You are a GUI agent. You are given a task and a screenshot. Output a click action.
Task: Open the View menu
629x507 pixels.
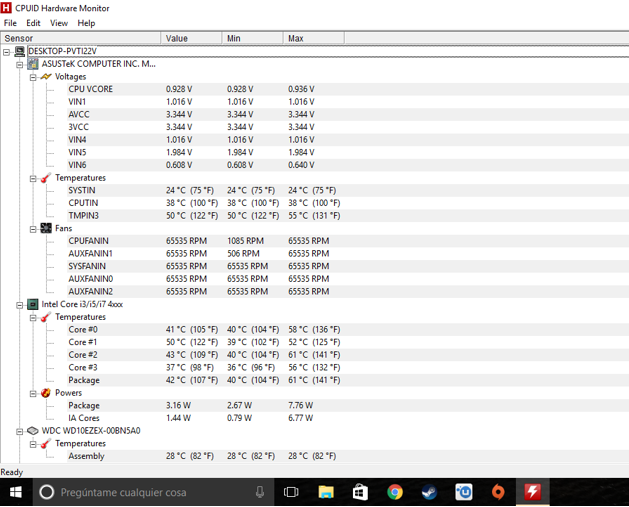59,23
